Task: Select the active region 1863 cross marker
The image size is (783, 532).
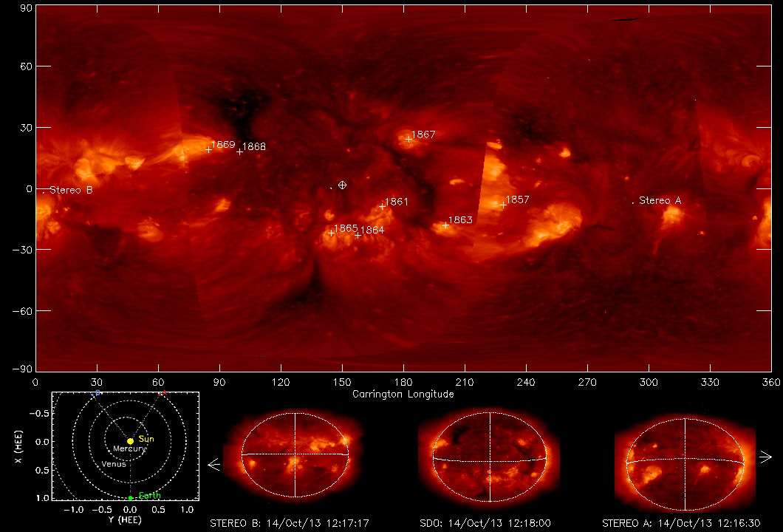Action: tap(445, 225)
